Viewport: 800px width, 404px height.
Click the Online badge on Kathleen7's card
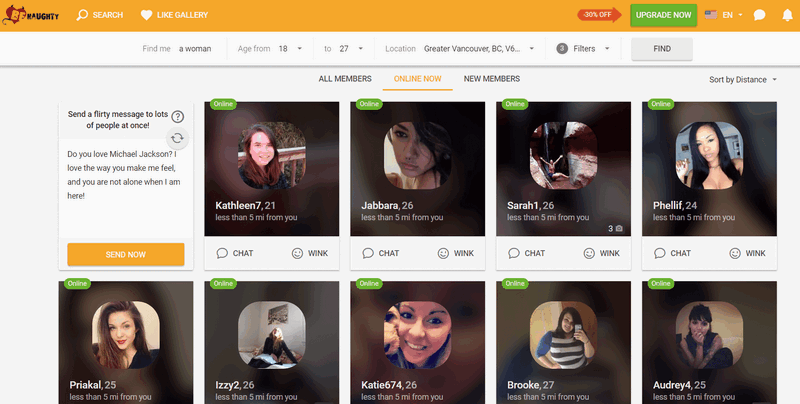pos(223,104)
